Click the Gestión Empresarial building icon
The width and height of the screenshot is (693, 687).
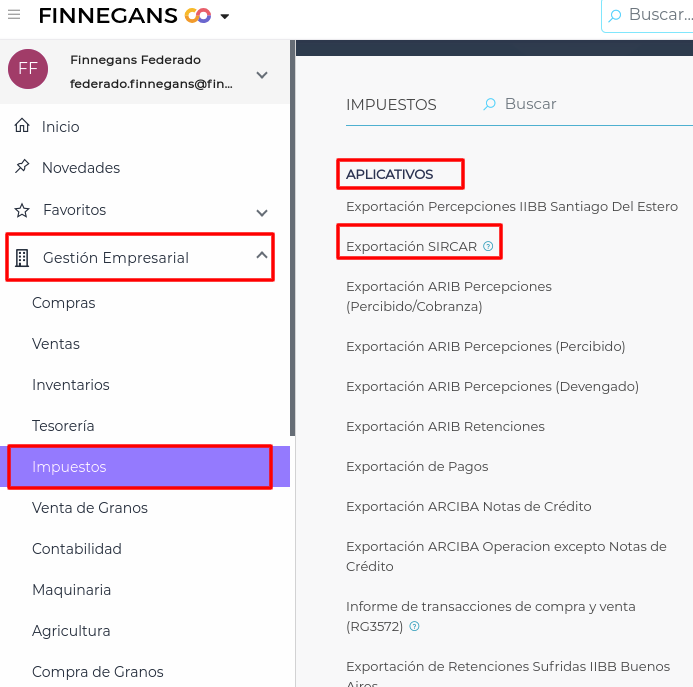22,258
